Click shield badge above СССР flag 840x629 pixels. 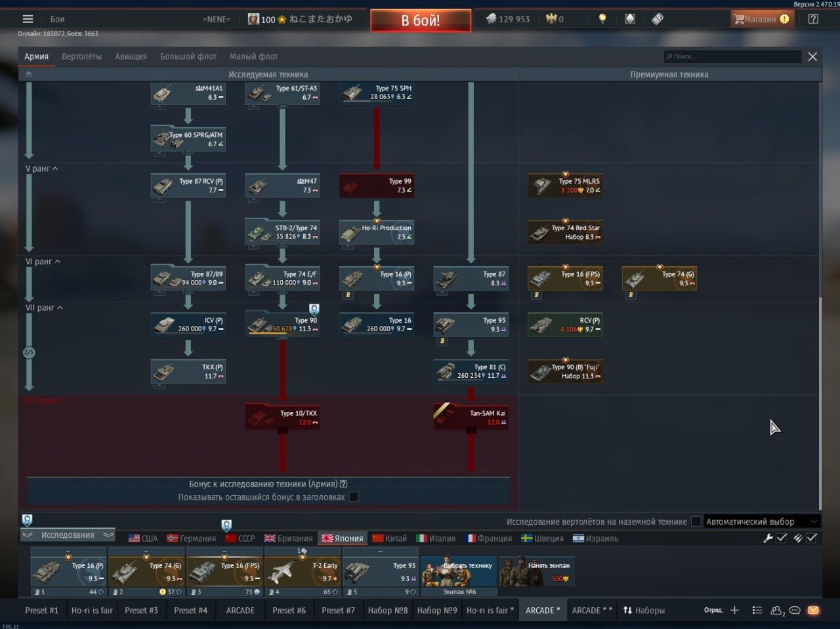tap(226, 525)
